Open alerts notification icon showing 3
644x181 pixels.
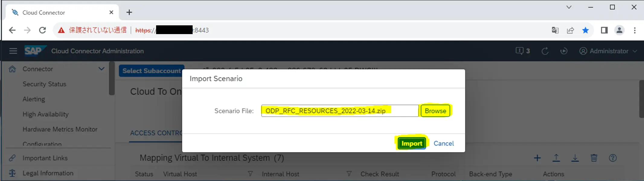523,51
